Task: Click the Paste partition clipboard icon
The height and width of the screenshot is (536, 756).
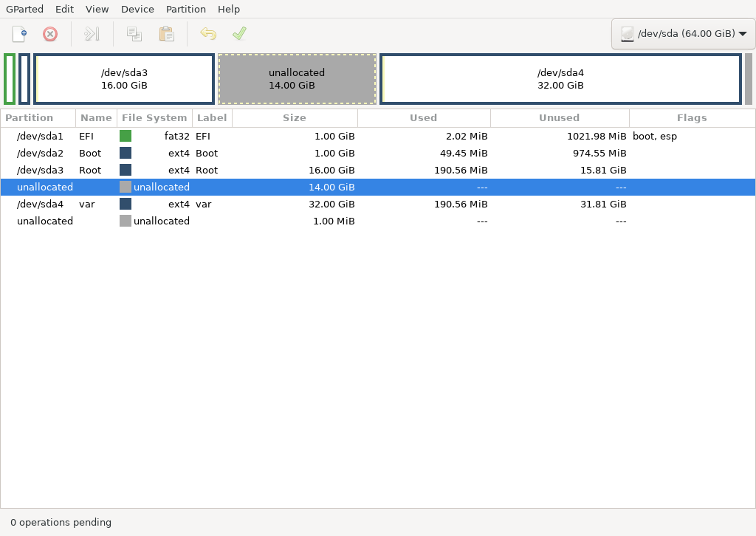Action: pyautogui.click(x=166, y=34)
